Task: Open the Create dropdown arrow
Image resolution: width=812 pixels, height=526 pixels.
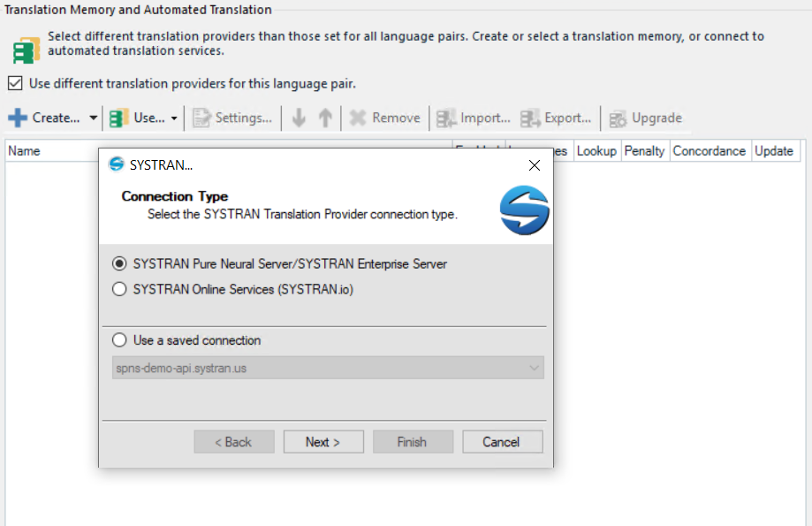Action: (x=93, y=118)
